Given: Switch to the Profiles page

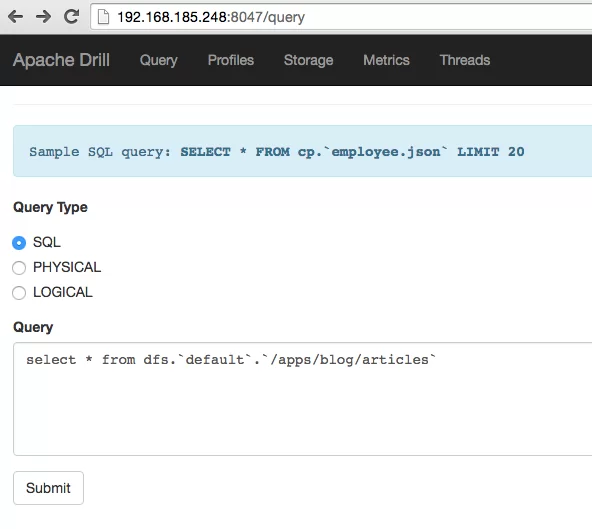Looking at the screenshot, I should point(231,60).
